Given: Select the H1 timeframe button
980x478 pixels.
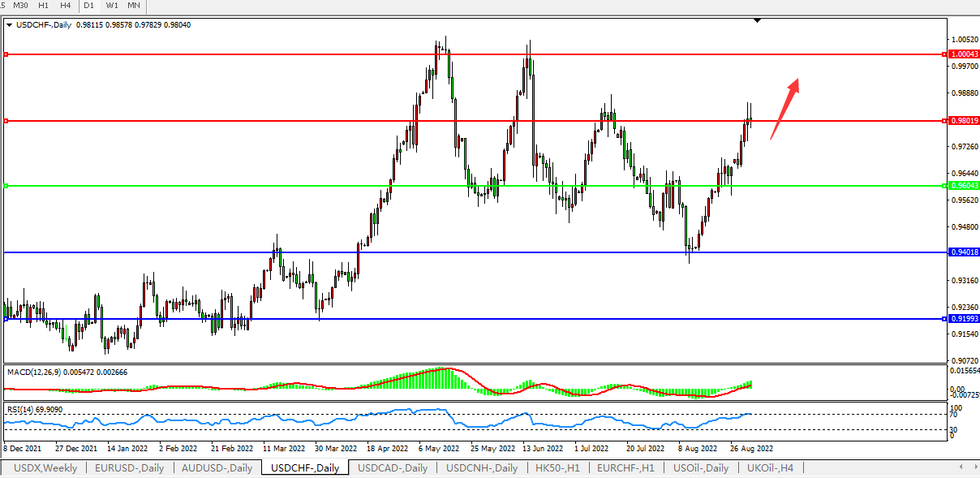Looking at the screenshot, I should click(x=44, y=6).
